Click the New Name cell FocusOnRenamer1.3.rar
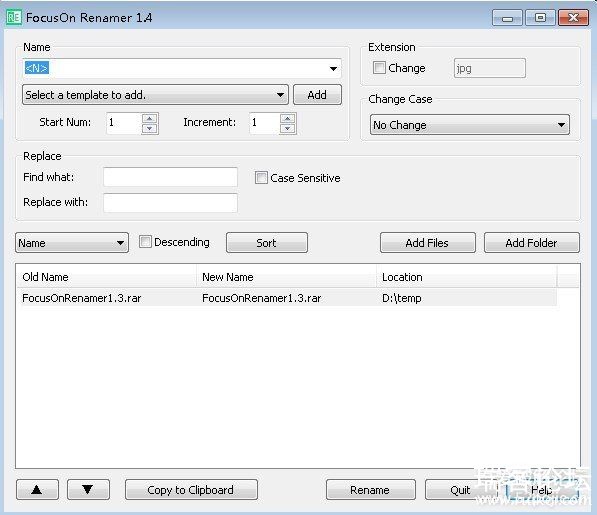The image size is (597, 515). tap(262, 298)
